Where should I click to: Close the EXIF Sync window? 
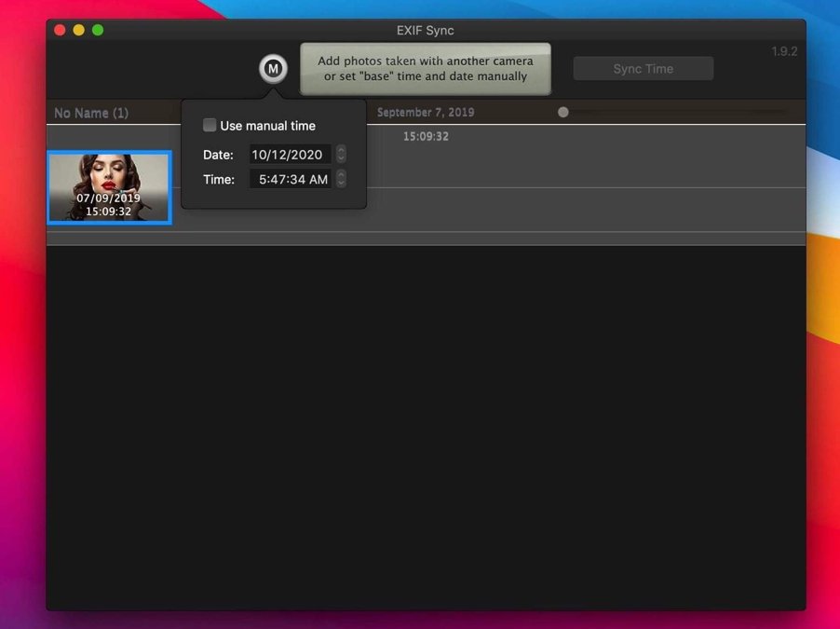60,30
